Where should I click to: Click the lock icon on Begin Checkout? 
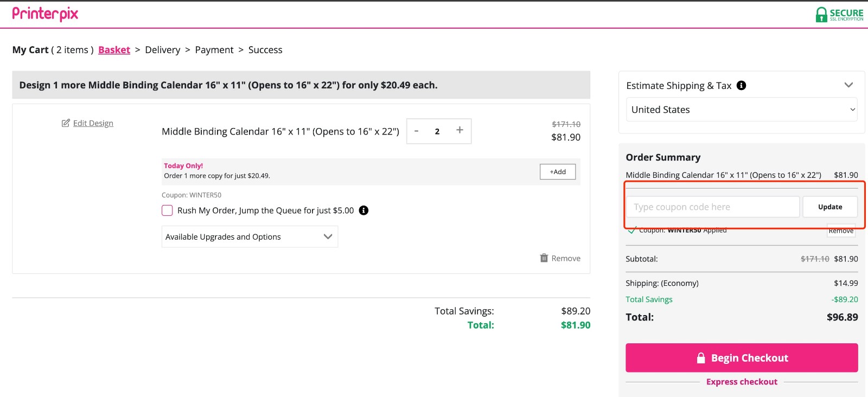(x=701, y=358)
